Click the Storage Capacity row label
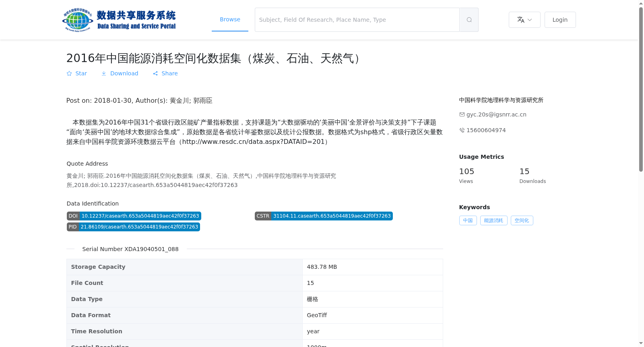The image size is (644, 347). coord(98,267)
